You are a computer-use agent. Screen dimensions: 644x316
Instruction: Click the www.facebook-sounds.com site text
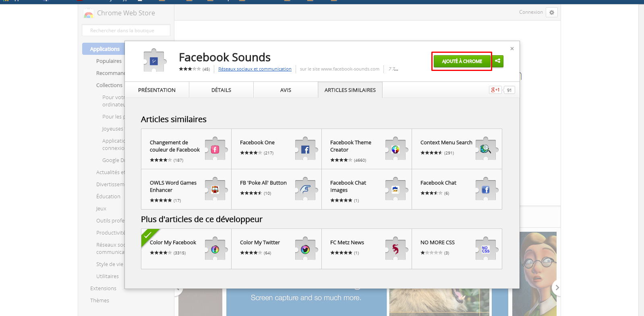(350, 69)
